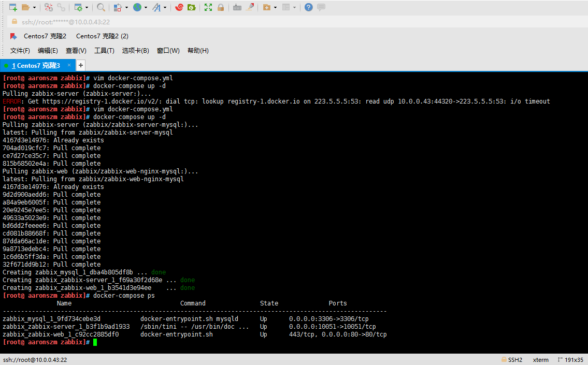Image resolution: width=588 pixels, height=365 pixels.
Task: Click the address bar lock icon
Action: click(15, 22)
